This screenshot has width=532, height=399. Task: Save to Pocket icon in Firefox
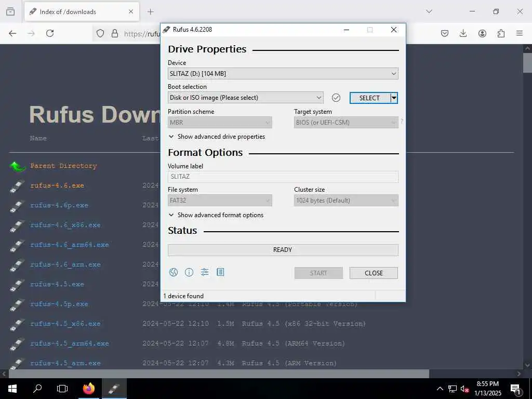pyautogui.click(x=445, y=33)
